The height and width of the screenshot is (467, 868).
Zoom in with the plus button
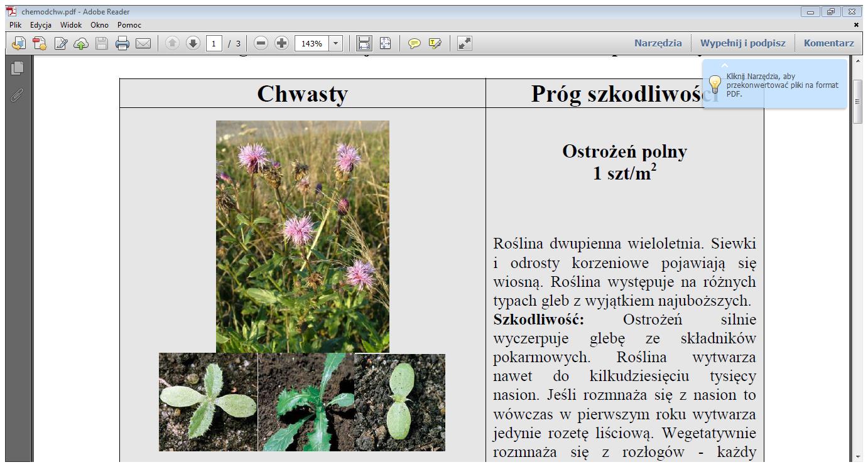(x=282, y=43)
